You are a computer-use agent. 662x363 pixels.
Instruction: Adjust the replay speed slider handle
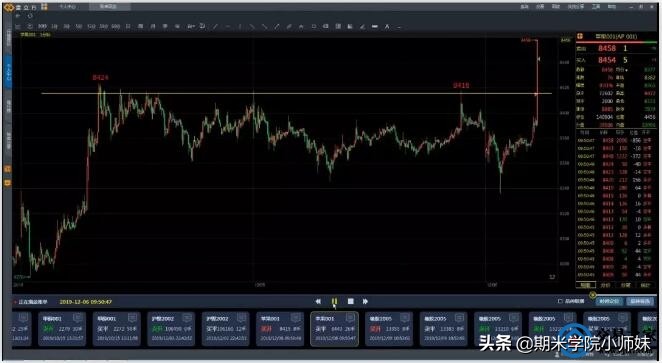point(593,295)
